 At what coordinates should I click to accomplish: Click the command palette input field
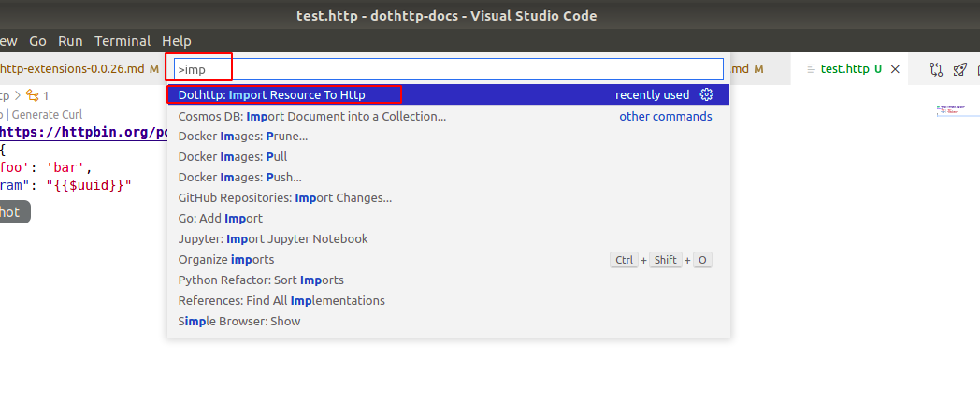[448, 69]
